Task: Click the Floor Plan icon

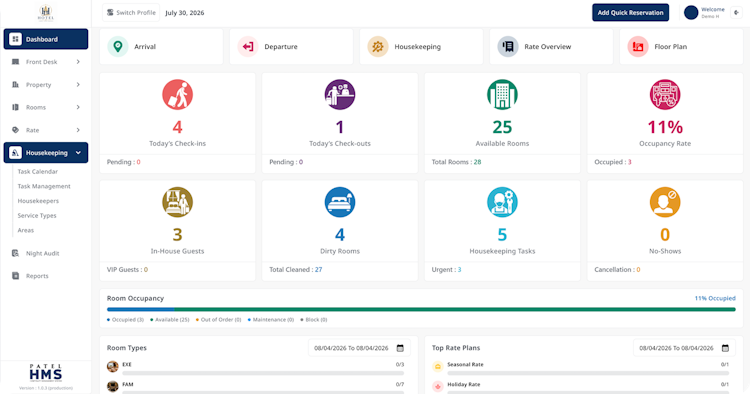Action: (x=638, y=46)
